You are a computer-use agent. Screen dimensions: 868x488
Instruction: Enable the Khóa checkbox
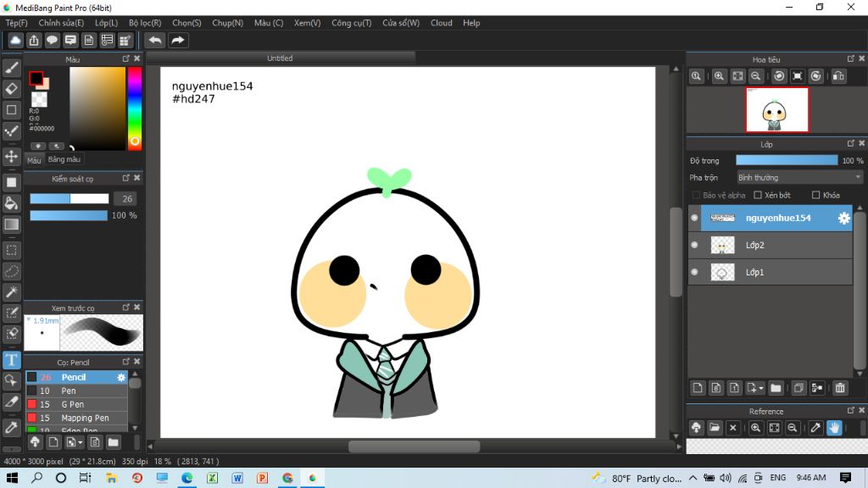tap(815, 196)
